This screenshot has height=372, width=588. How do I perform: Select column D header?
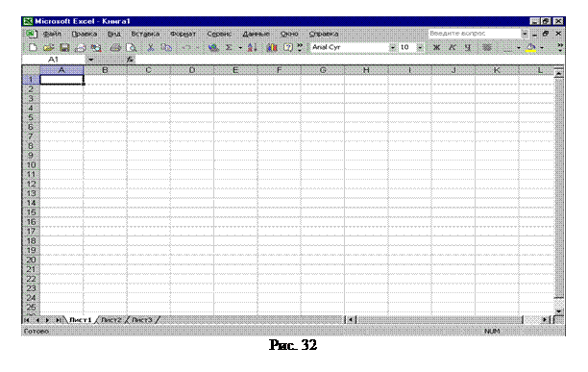click(x=192, y=70)
